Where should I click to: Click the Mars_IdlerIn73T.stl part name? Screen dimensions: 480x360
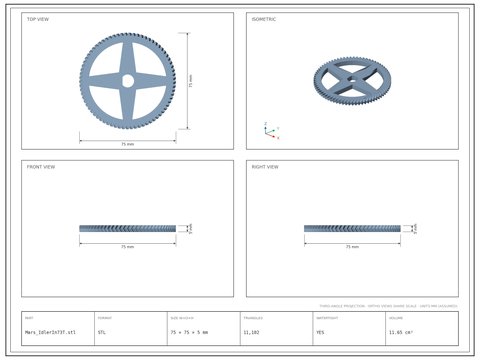(50, 332)
